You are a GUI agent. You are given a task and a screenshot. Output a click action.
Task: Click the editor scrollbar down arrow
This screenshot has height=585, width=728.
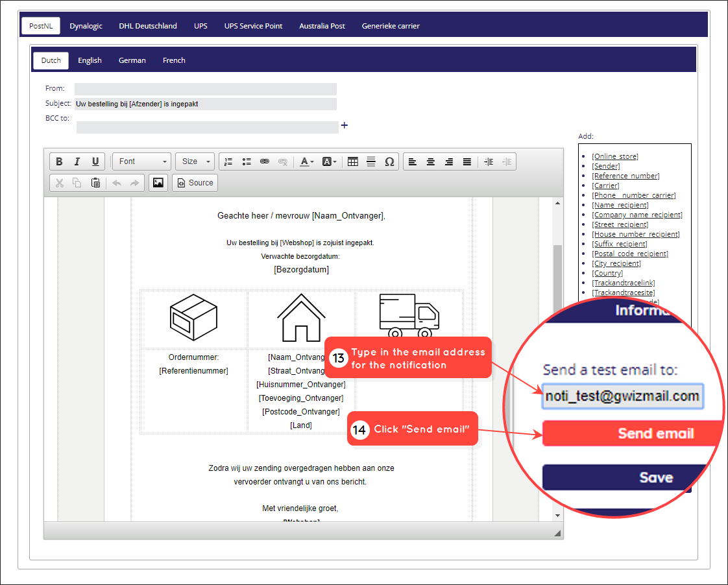[x=557, y=516]
